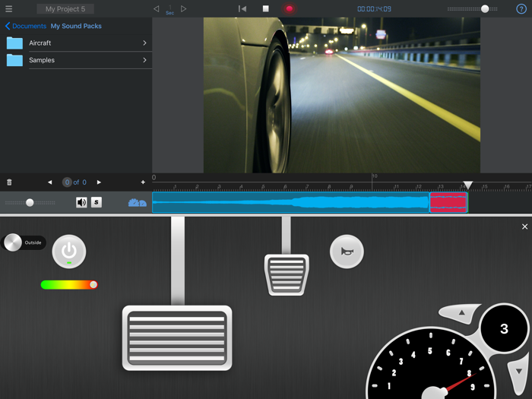Open help with the question mark icon
This screenshot has width=532, height=399.
pos(521,9)
